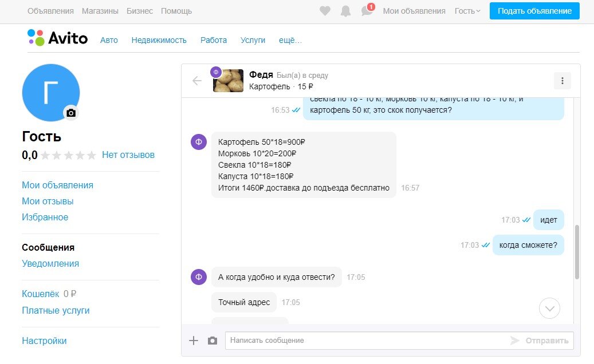Open Мои объявления in the top bar

coord(414,11)
